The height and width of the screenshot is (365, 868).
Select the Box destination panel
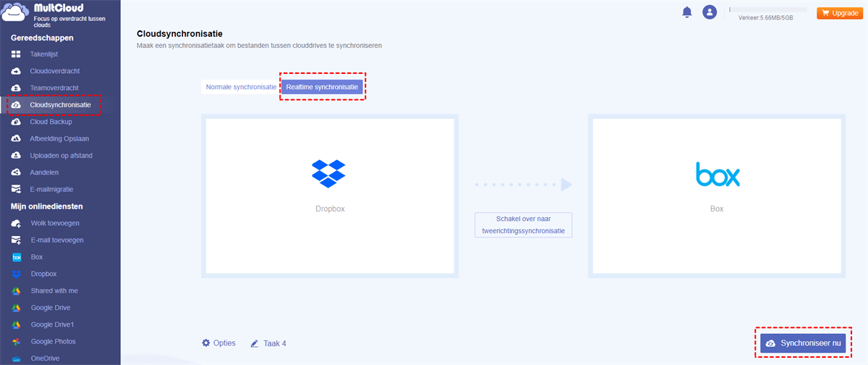click(717, 196)
